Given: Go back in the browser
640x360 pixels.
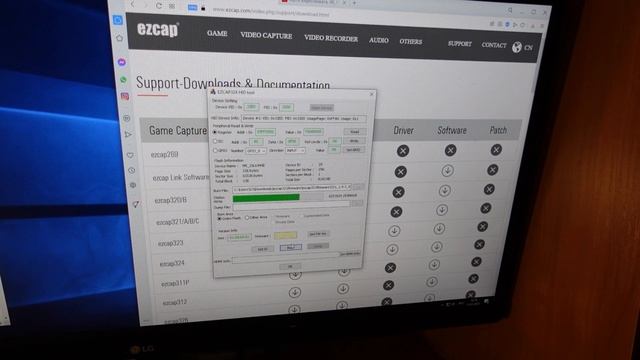Looking at the screenshot, I should (x=133, y=4).
